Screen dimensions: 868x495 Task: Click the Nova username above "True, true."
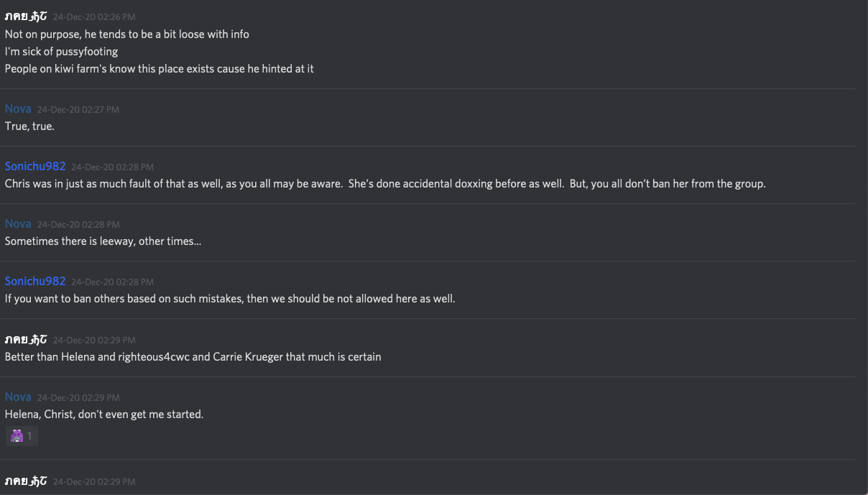[18, 109]
